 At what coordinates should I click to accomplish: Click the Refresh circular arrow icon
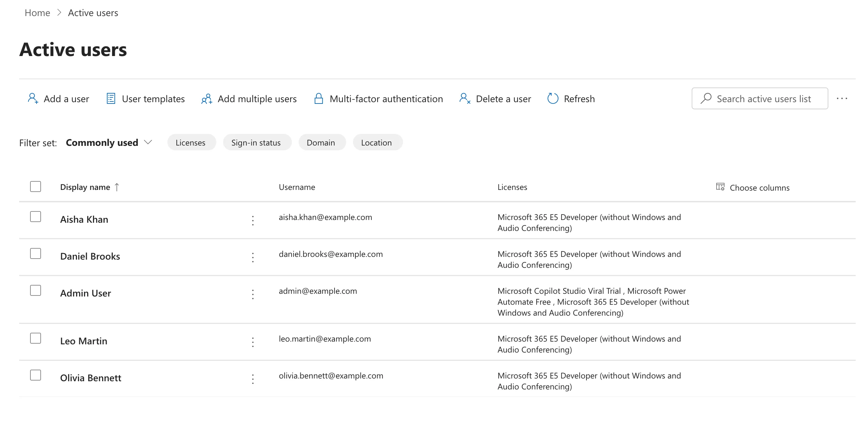(x=553, y=99)
